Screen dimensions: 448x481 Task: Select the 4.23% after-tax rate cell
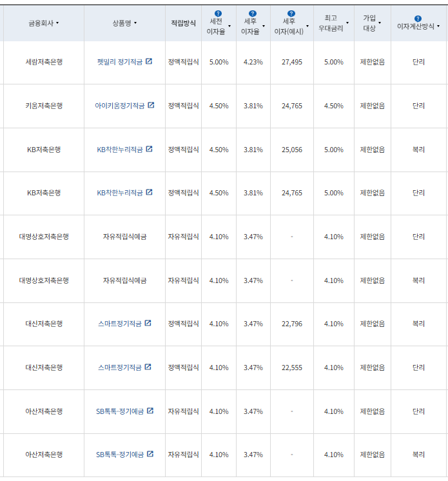click(x=253, y=62)
